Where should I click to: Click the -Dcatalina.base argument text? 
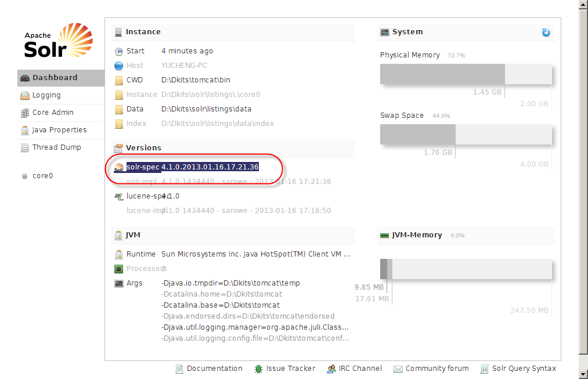point(221,305)
